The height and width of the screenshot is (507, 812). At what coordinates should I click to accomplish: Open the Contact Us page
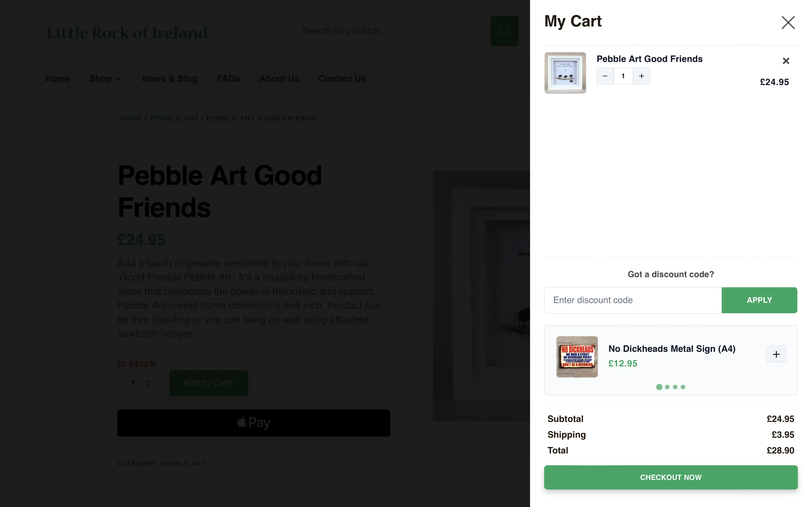click(342, 79)
